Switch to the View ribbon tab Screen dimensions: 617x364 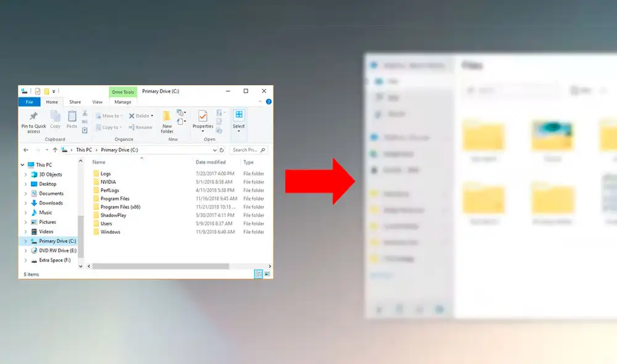pyautogui.click(x=97, y=102)
